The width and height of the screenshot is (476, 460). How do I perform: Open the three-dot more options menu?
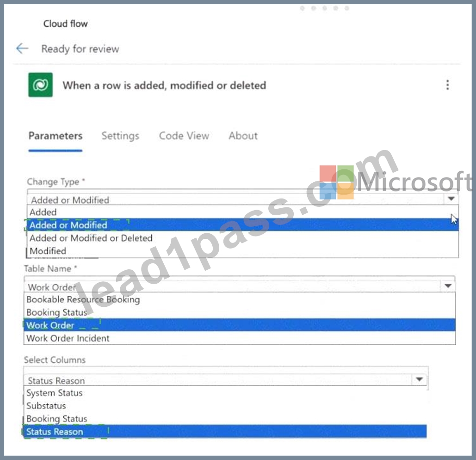coord(447,85)
